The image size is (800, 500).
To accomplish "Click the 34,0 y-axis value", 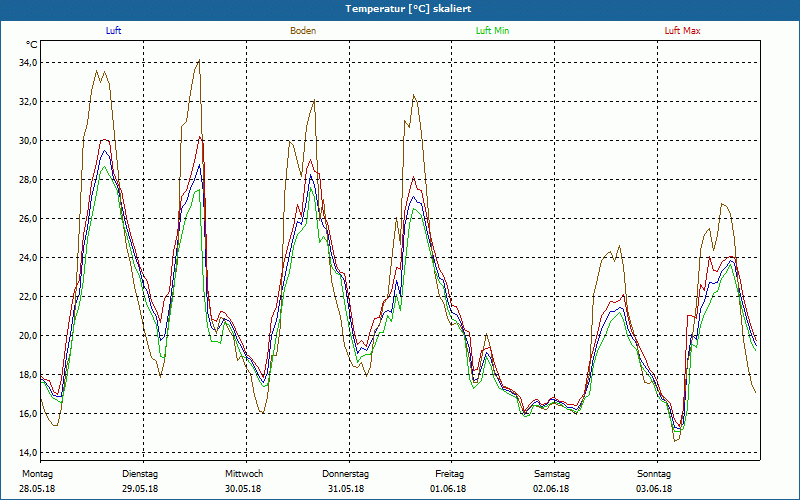I will 28,63.
